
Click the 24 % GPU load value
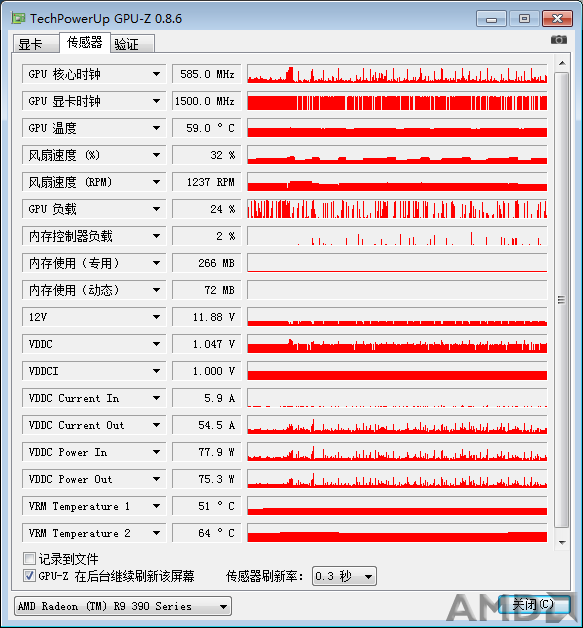[x=207, y=209]
